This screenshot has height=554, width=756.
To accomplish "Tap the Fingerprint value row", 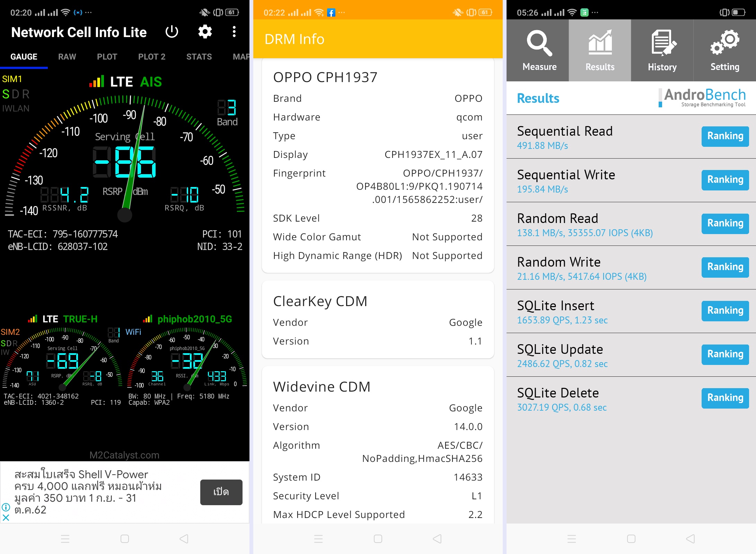I will click(378, 186).
